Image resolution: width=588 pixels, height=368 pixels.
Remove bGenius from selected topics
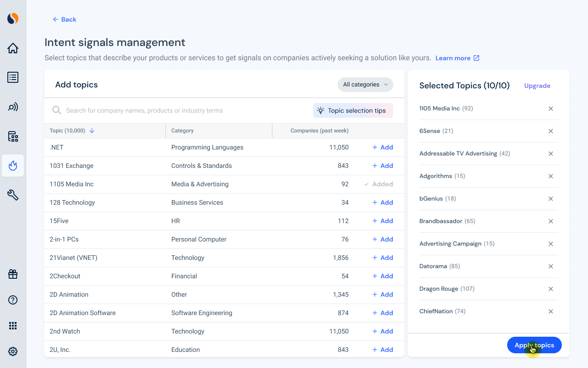tap(551, 199)
